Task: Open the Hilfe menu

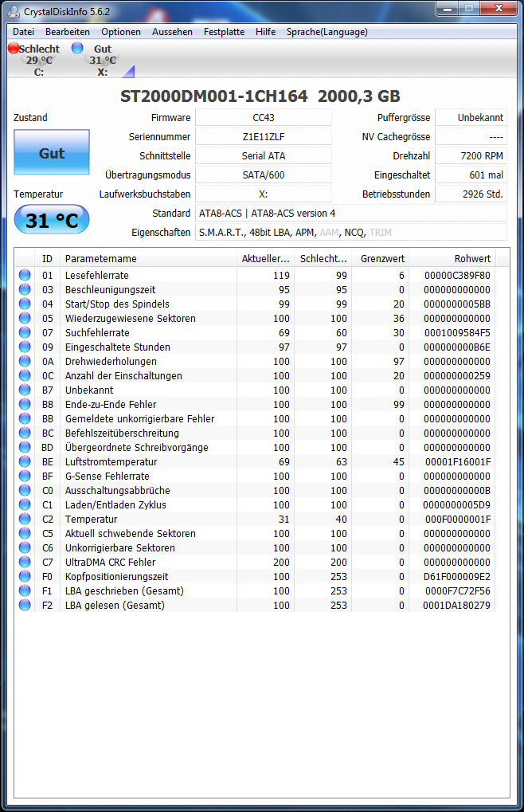Action: coord(265,32)
